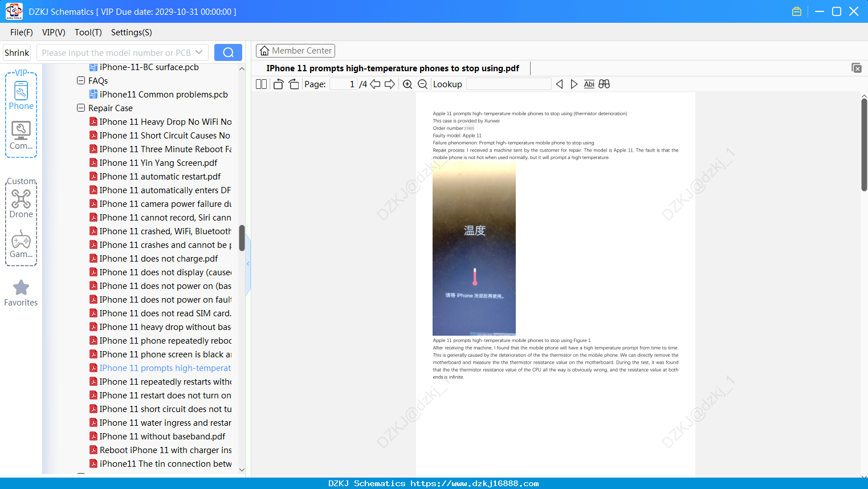Viewport: 868px width, 489px height.
Task: Select the Drone category icon
Action: [21, 204]
